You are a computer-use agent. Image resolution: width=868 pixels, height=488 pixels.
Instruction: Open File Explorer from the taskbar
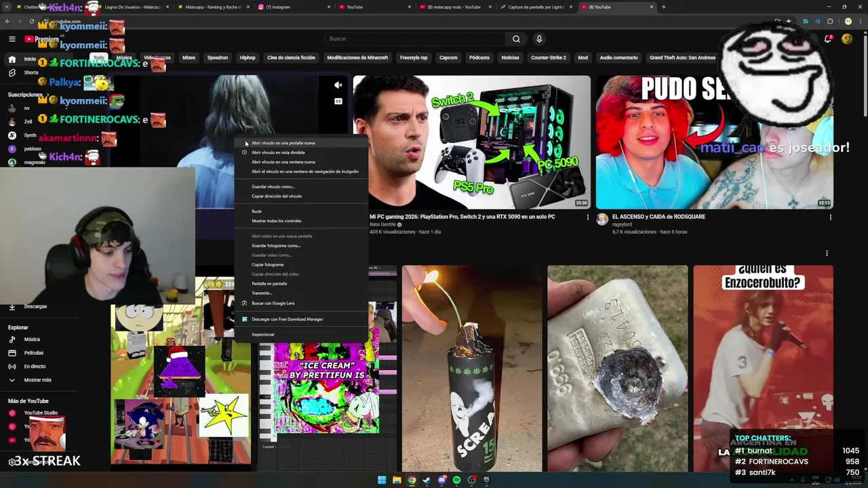(x=397, y=480)
